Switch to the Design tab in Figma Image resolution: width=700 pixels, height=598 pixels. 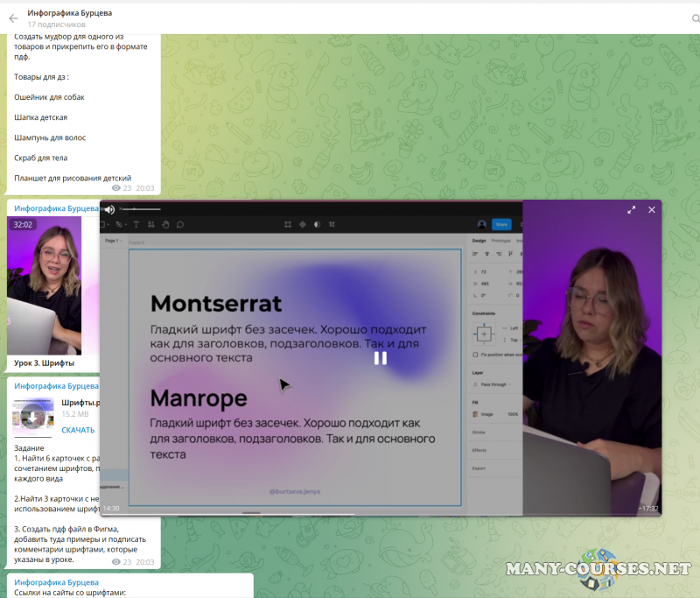point(479,240)
